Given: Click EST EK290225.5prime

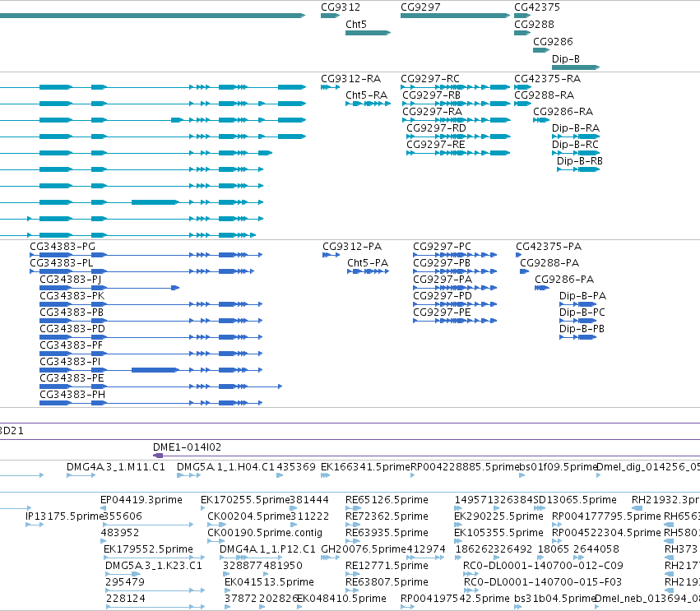Looking at the screenshot, I should point(498,516).
